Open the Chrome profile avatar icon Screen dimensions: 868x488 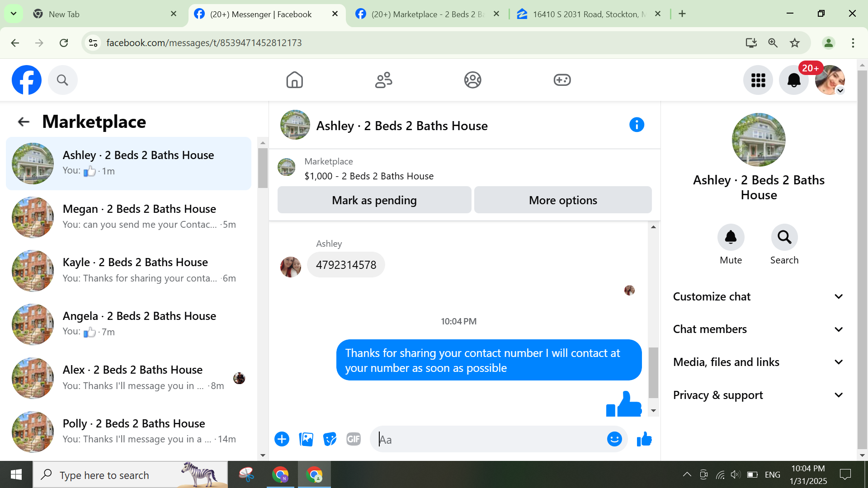[x=829, y=43]
